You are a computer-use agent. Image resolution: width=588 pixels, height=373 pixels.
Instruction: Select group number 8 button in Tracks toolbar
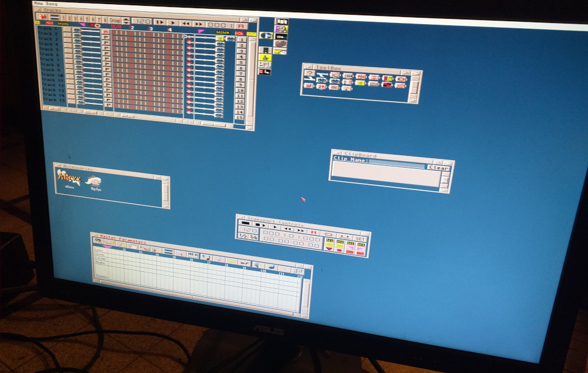pos(105,20)
